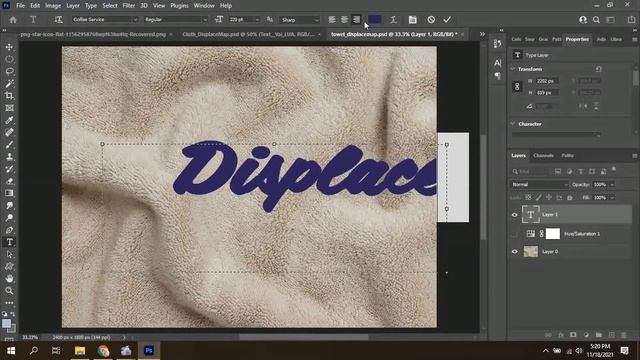Left align the text
The height and width of the screenshot is (360, 640).
(332, 20)
